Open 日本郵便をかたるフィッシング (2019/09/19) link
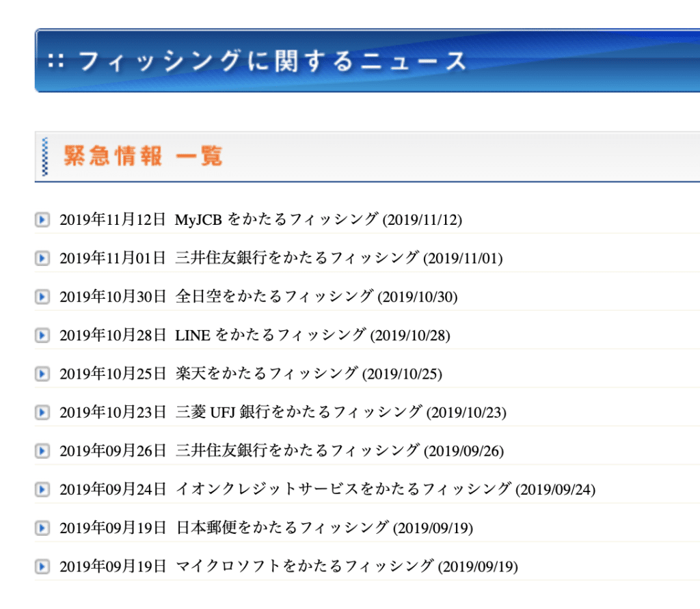700x609 pixels. tap(324, 528)
